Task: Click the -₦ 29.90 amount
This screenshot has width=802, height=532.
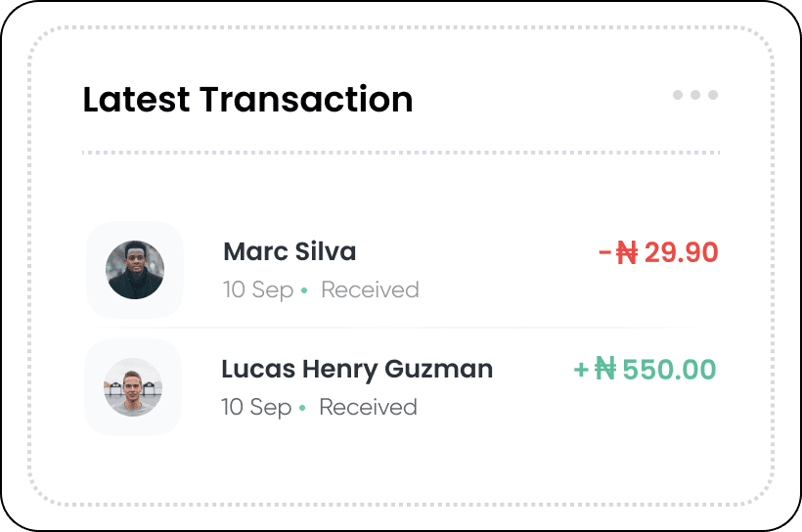Action: pos(658,252)
